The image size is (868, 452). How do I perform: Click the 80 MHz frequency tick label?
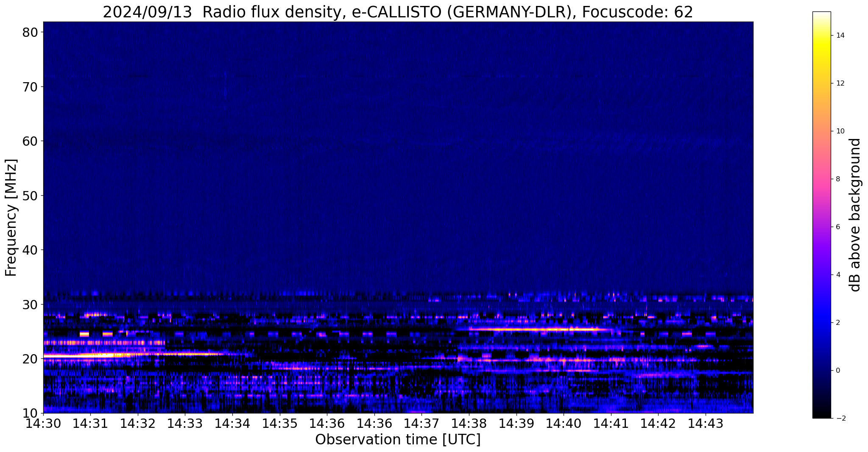tap(31, 32)
